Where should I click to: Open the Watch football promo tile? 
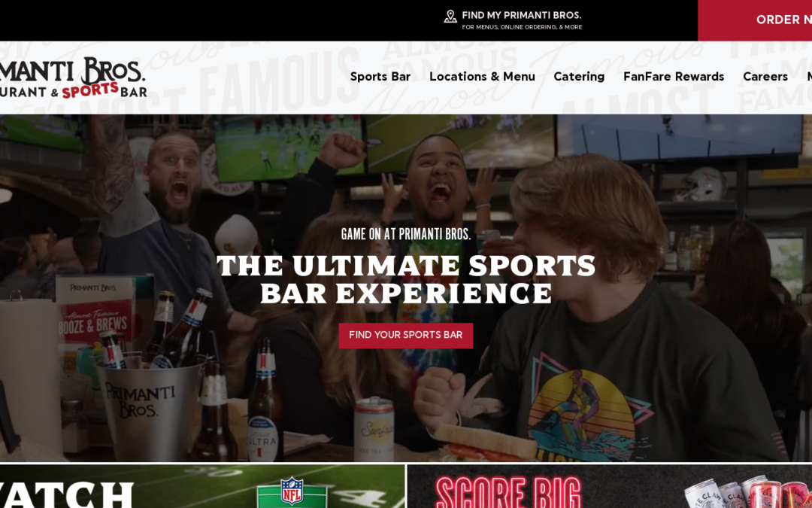pyautogui.click(x=202, y=486)
